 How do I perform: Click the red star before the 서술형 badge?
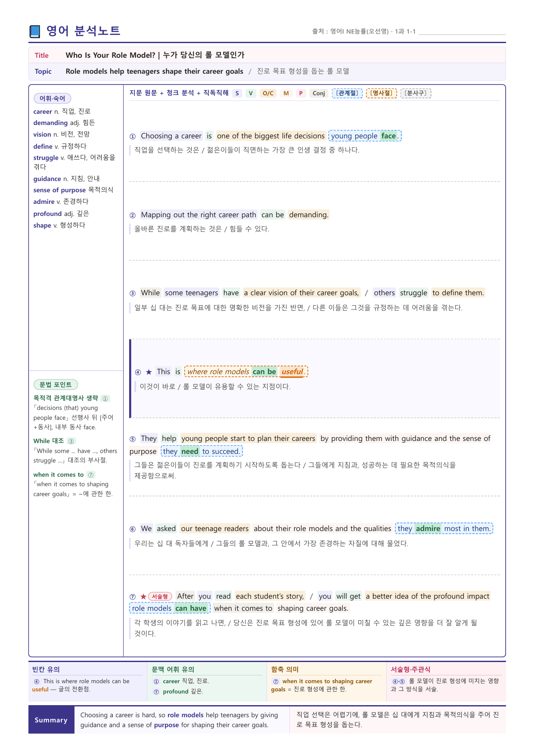(143, 597)
